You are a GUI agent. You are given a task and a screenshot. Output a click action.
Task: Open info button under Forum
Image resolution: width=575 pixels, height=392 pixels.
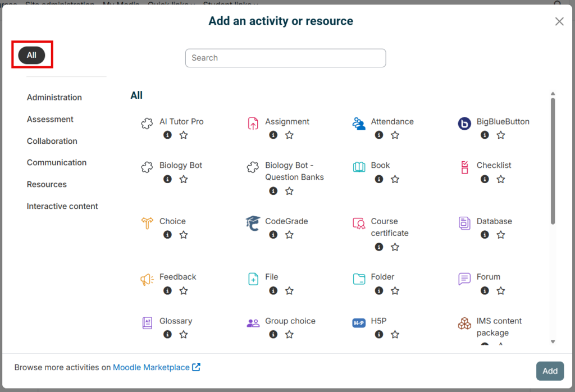coord(485,290)
